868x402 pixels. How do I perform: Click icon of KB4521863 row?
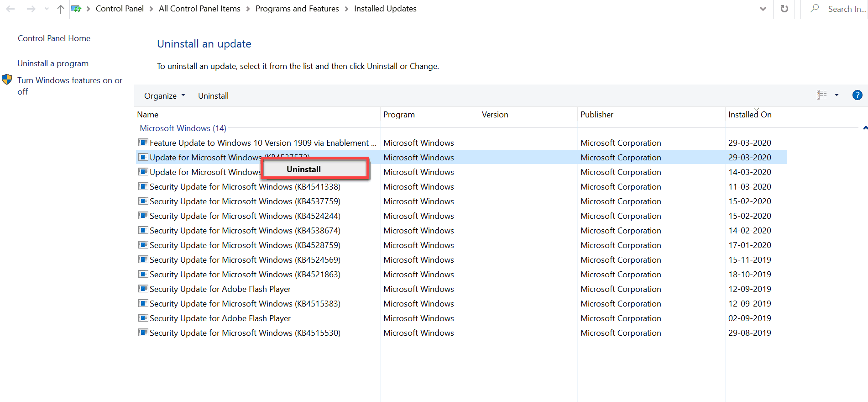click(x=143, y=274)
